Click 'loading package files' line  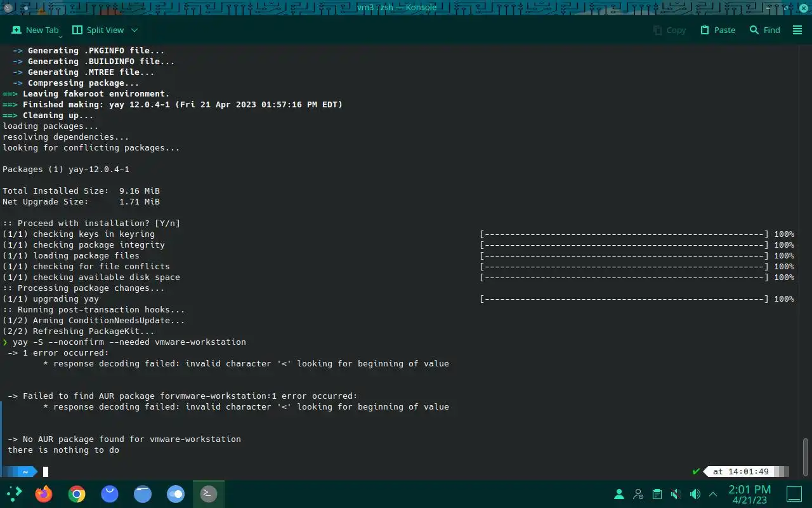(71, 256)
